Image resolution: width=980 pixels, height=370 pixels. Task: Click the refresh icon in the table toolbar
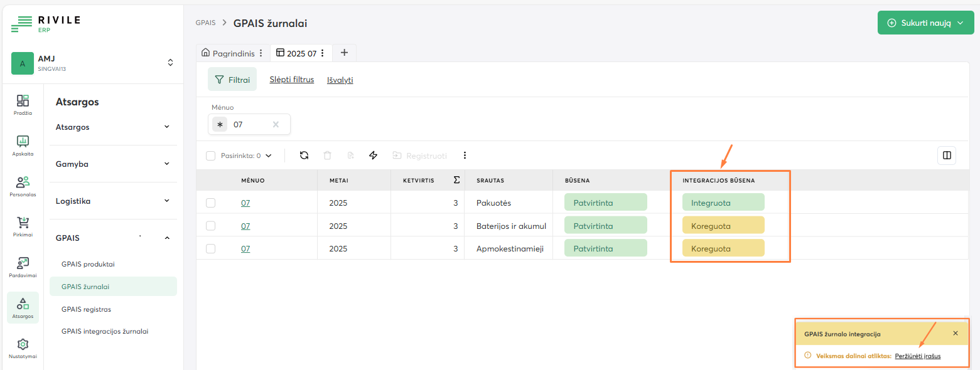click(304, 156)
